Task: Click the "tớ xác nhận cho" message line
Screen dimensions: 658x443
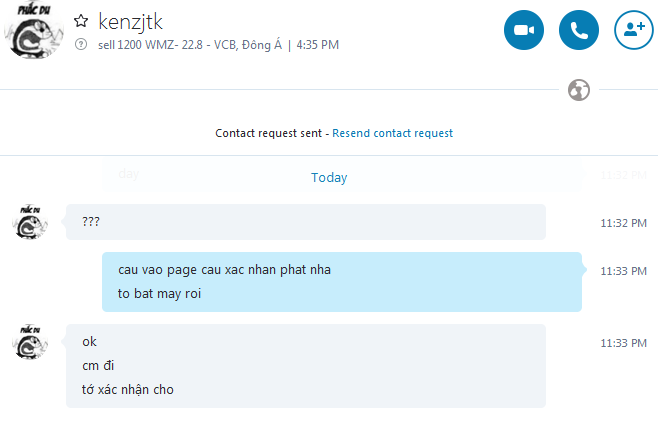Action: tap(128, 390)
